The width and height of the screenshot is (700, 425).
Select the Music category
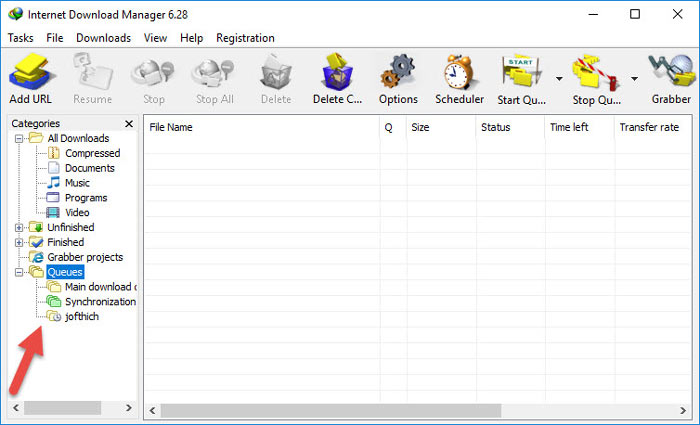pos(77,183)
